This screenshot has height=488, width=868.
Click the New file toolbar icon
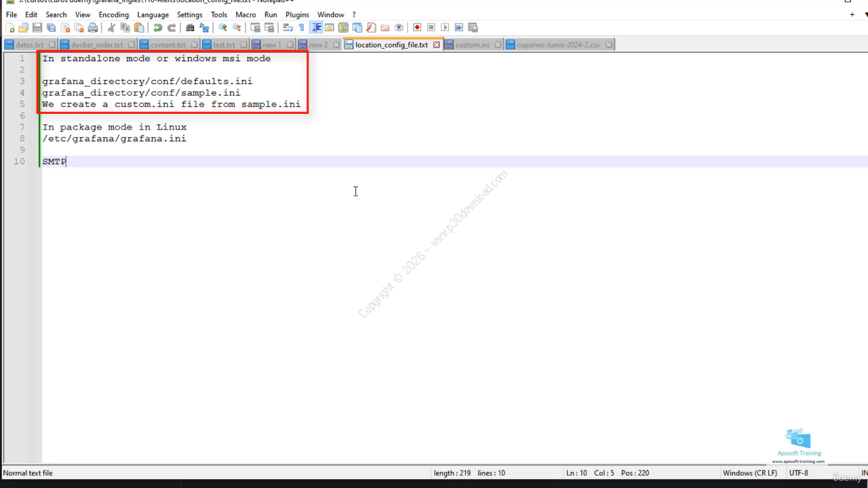click(10, 28)
